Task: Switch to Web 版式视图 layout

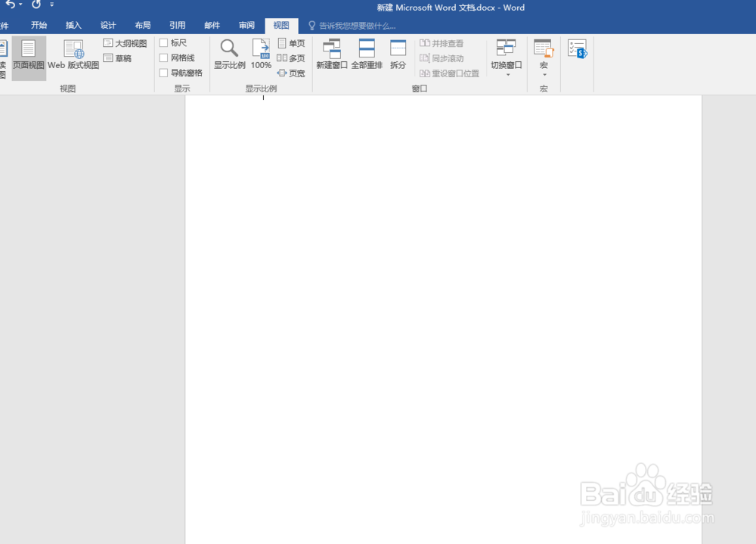Action: click(x=73, y=55)
